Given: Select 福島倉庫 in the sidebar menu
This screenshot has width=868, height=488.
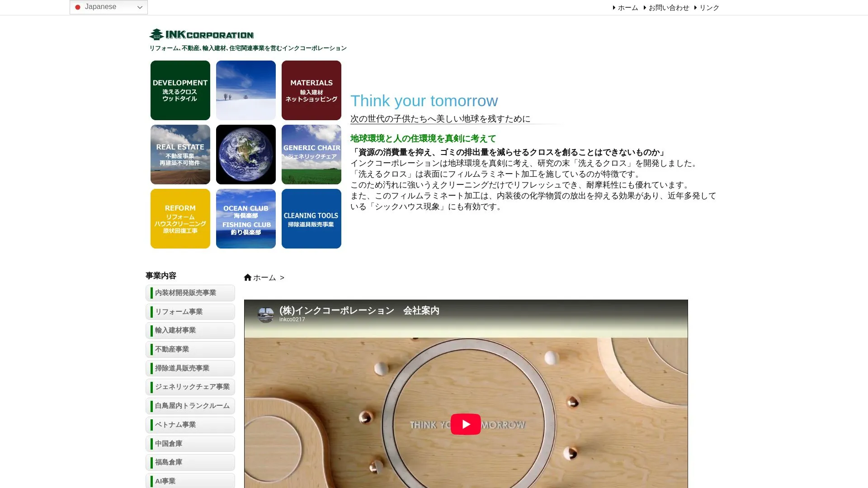Looking at the screenshot, I should 190,462.
